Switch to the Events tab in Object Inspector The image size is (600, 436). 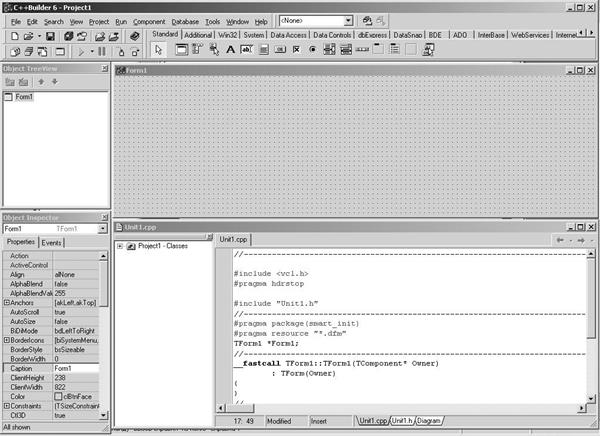click(x=51, y=242)
